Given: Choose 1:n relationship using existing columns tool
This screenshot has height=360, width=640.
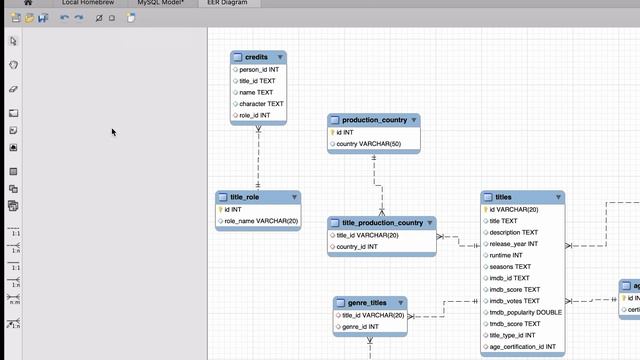Looking at the screenshot, I should (x=13, y=324).
